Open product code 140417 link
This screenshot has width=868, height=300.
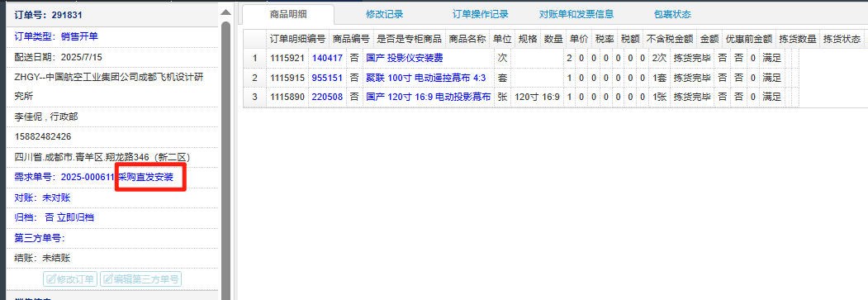[327, 58]
